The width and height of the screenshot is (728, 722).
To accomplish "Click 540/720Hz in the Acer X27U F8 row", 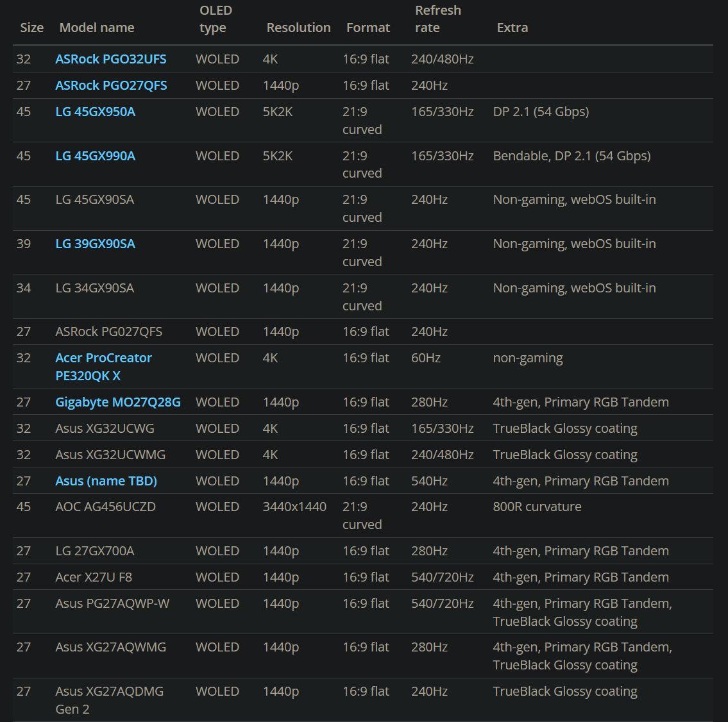I will (442, 577).
